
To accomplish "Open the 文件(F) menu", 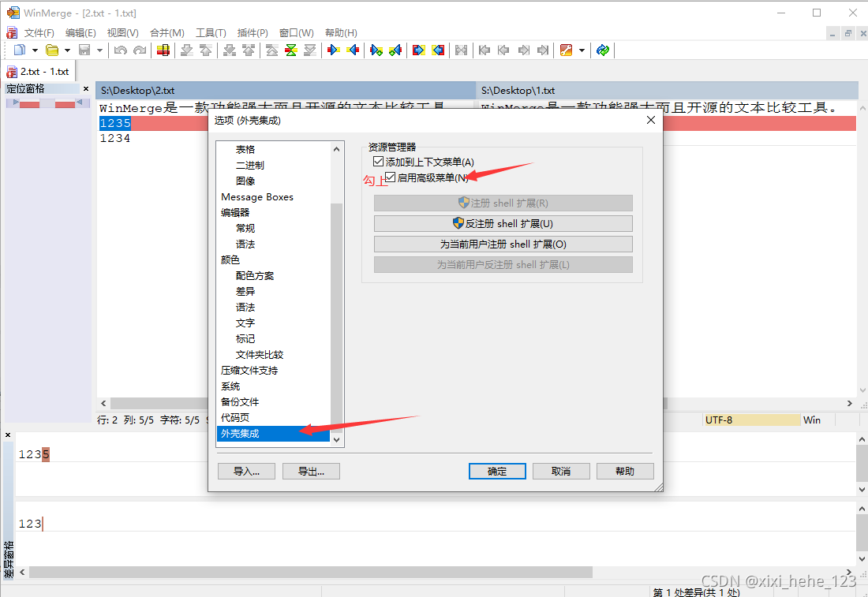I will point(39,32).
